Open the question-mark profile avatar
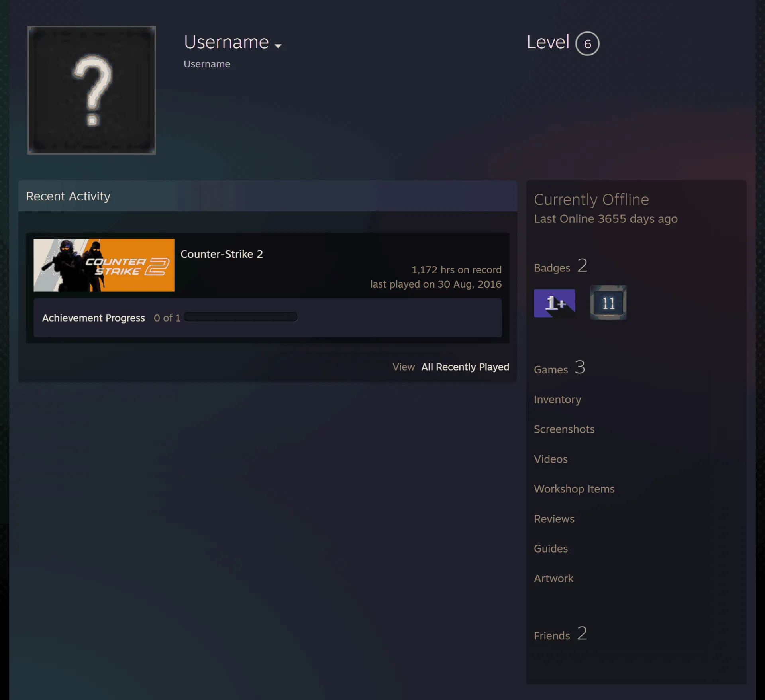This screenshot has width=765, height=700. click(x=92, y=90)
